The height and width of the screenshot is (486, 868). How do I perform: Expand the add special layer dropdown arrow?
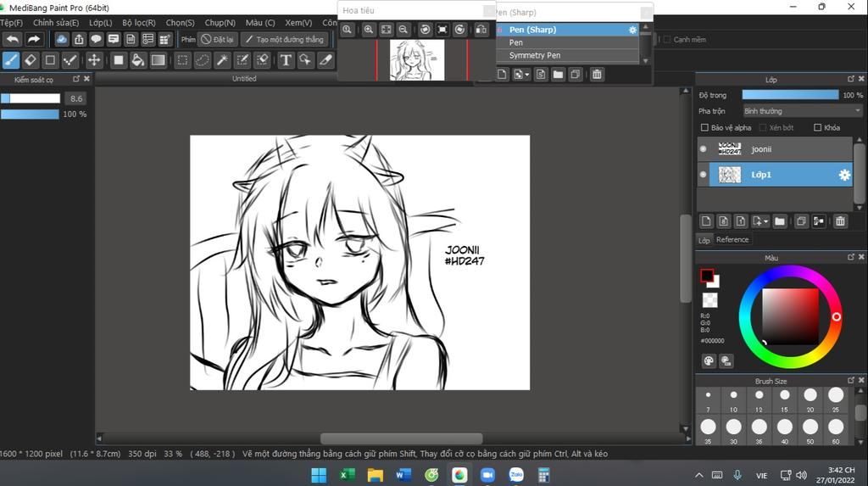click(765, 221)
